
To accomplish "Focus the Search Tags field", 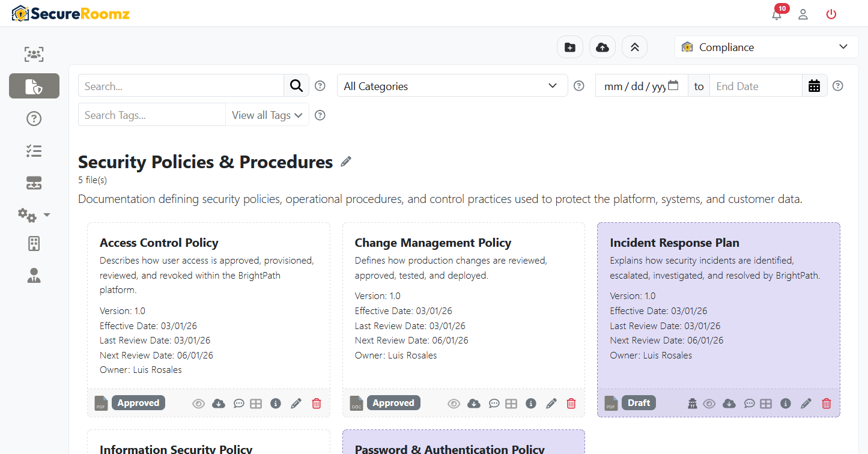I will 152,115.
